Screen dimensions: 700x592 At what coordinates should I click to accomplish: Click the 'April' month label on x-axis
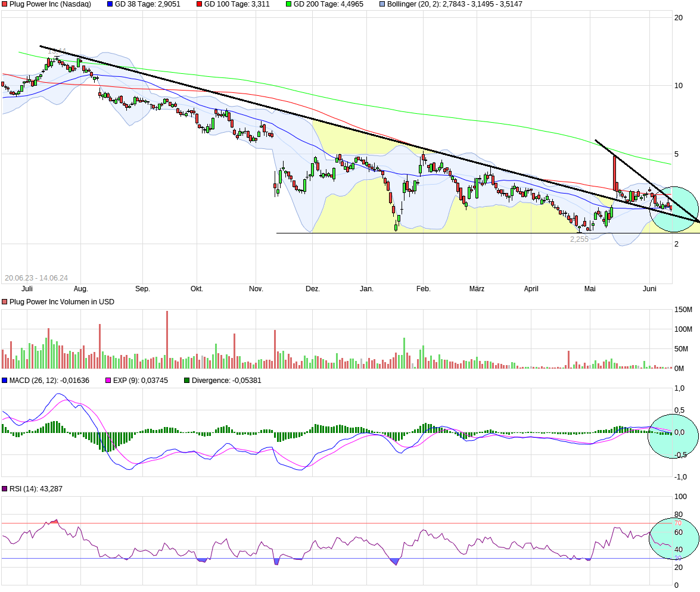531,289
